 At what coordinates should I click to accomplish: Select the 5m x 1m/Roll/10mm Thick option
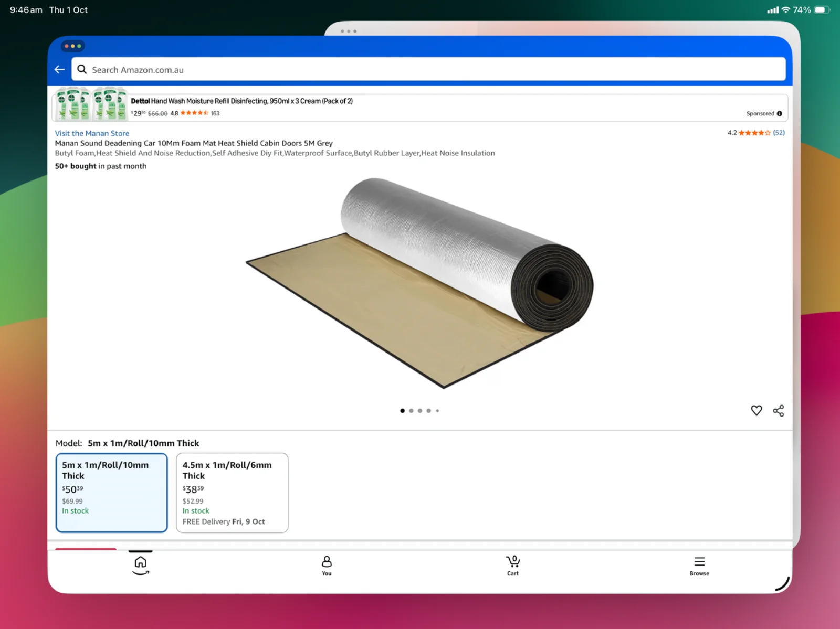tap(112, 493)
